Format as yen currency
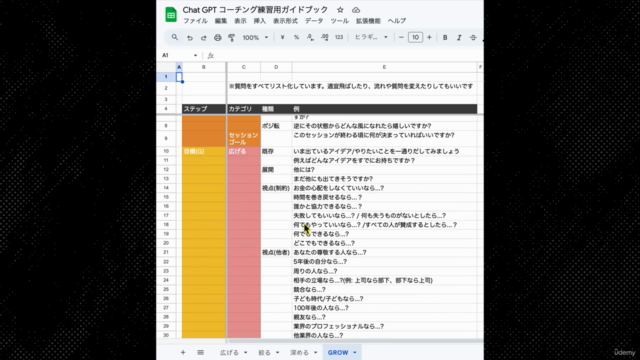This screenshot has width=640, height=360. pos(282,37)
